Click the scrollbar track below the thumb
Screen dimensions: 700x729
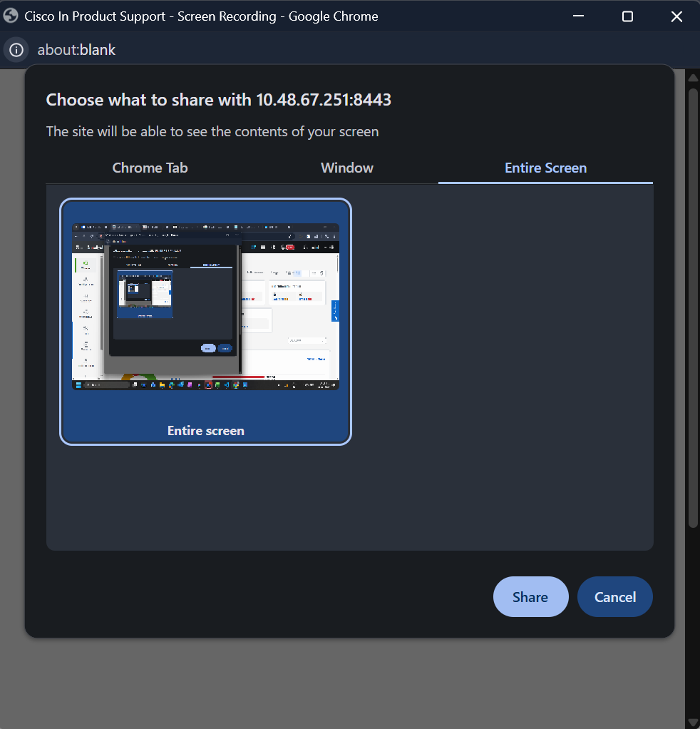(x=691, y=621)
